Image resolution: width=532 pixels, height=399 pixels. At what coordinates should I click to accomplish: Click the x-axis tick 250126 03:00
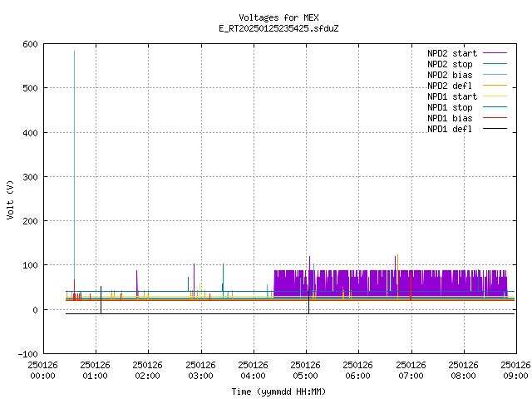[200, 371]
